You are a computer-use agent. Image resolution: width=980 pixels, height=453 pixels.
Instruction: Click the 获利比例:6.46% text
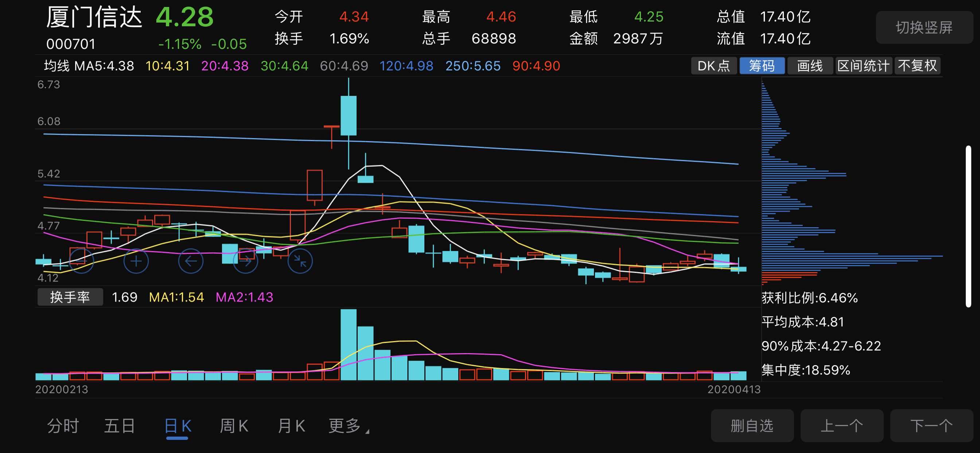pyautogui.click(x=810, y=298)
